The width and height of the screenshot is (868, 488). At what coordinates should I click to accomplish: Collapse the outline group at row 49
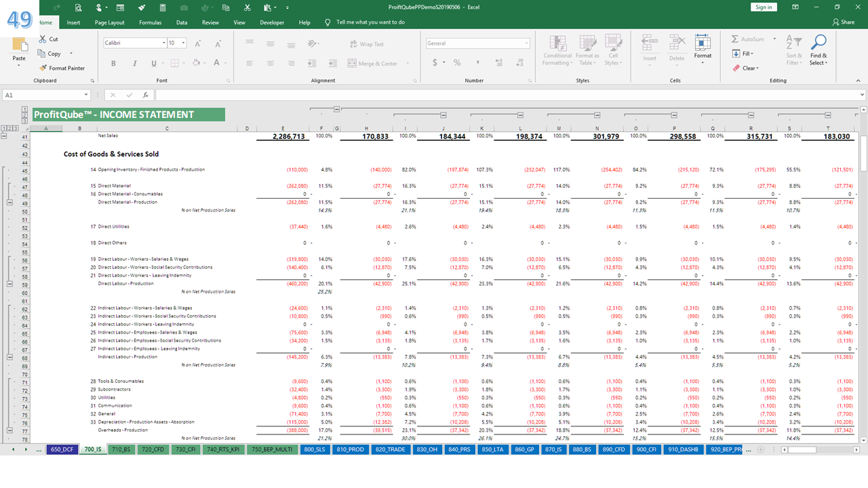(x=10, y=202)
